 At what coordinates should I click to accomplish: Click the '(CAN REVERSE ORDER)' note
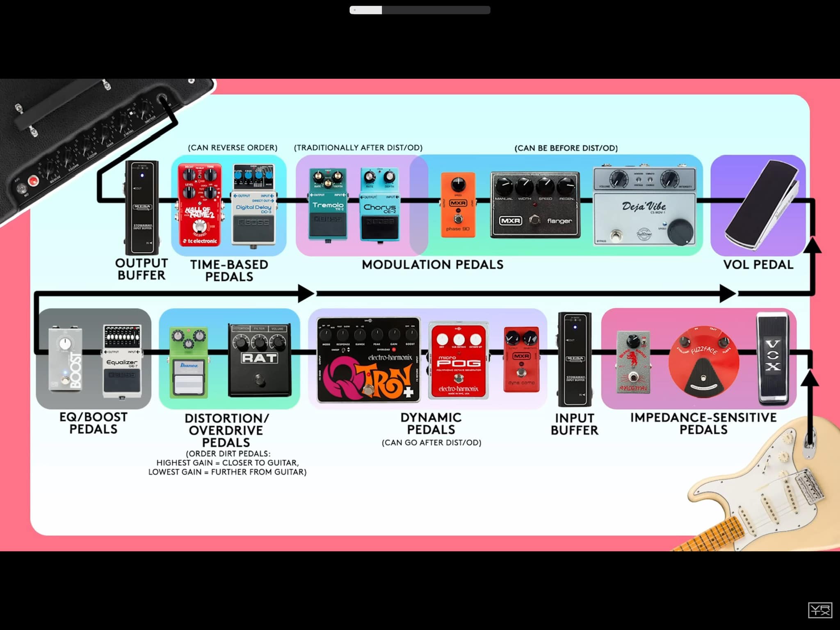pos(233,148)
